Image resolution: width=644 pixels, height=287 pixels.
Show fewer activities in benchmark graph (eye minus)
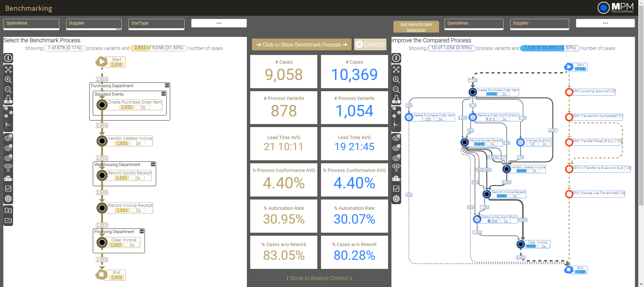pos(8,148)
